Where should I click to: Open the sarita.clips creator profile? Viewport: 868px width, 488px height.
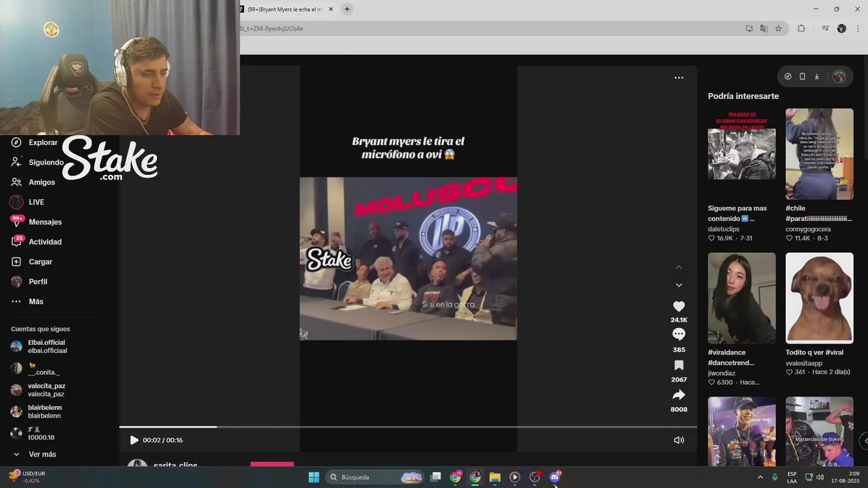point(176,466)
